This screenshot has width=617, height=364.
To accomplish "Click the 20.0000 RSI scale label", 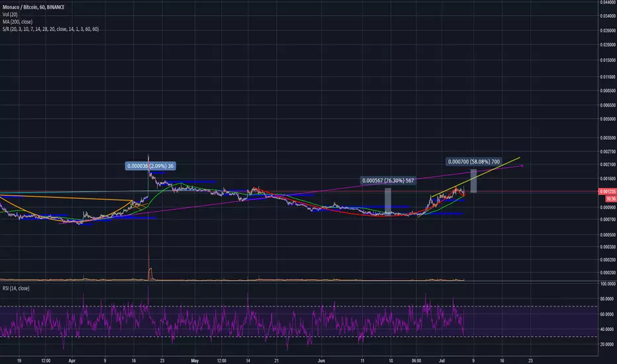I will 608,344.
